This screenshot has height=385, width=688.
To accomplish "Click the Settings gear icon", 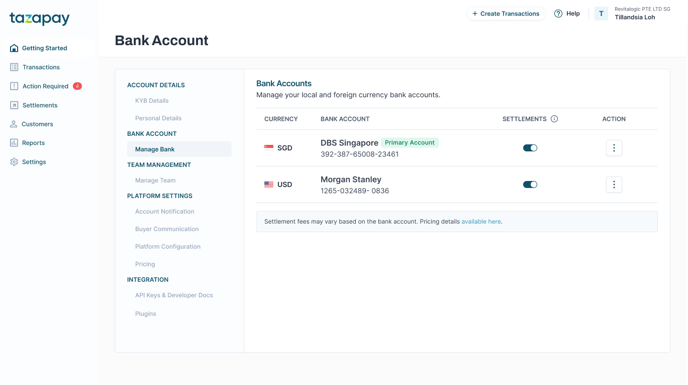I will pyautogui.click(x=14, y=162).
